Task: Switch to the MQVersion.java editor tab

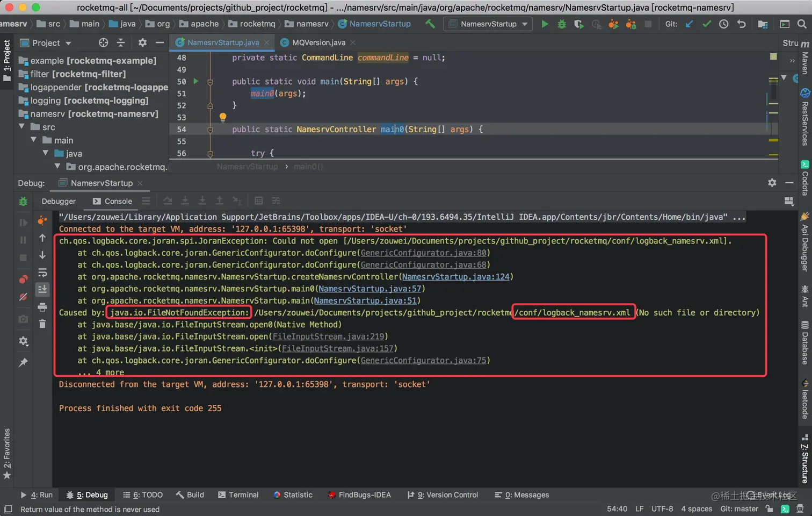Action: tap(318, 42)
